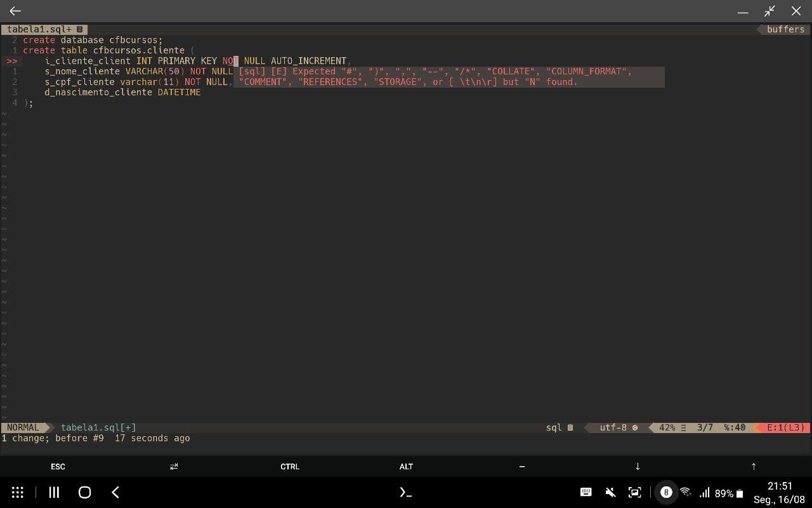Tap the floating app bubble showing 8
This screenshot has width=812, height=508.
pos(666,492)
